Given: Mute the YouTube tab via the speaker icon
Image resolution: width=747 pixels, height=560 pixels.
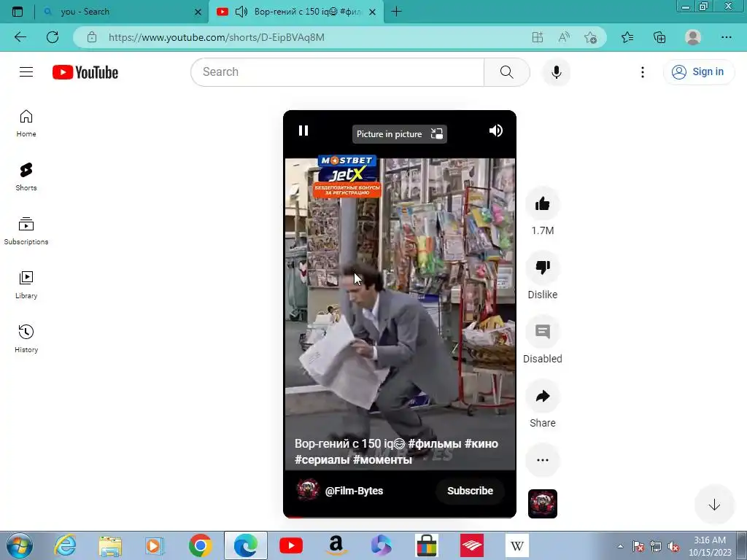Looking at the screenshot, I should point(241,12).
